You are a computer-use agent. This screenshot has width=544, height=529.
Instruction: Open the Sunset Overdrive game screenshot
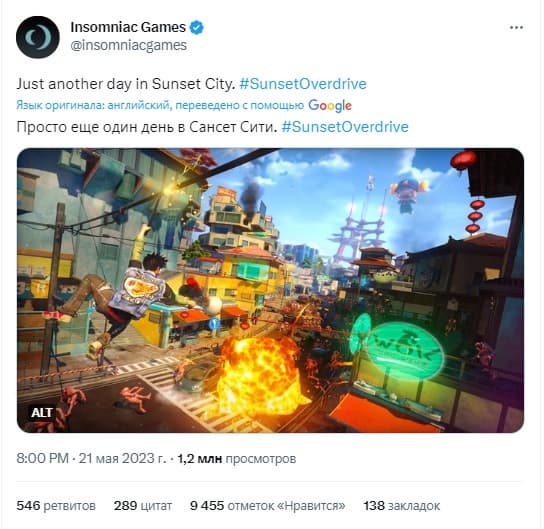coord(270,290)
